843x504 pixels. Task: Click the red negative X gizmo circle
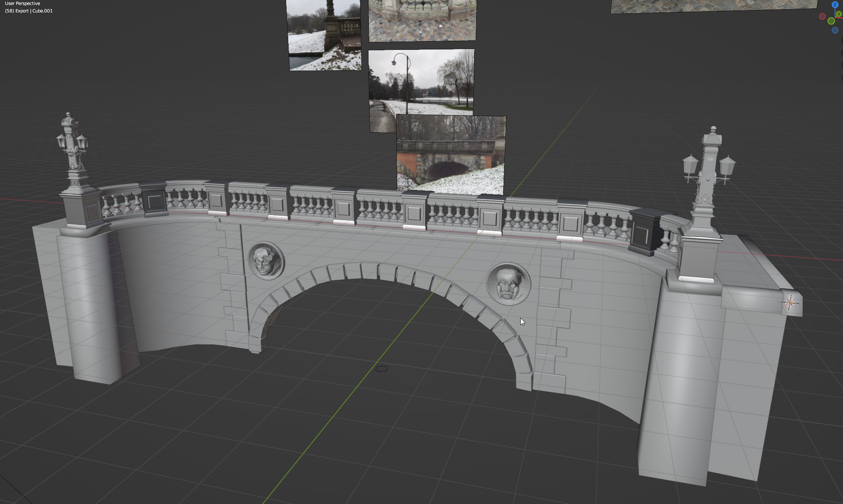coord(822,17)
